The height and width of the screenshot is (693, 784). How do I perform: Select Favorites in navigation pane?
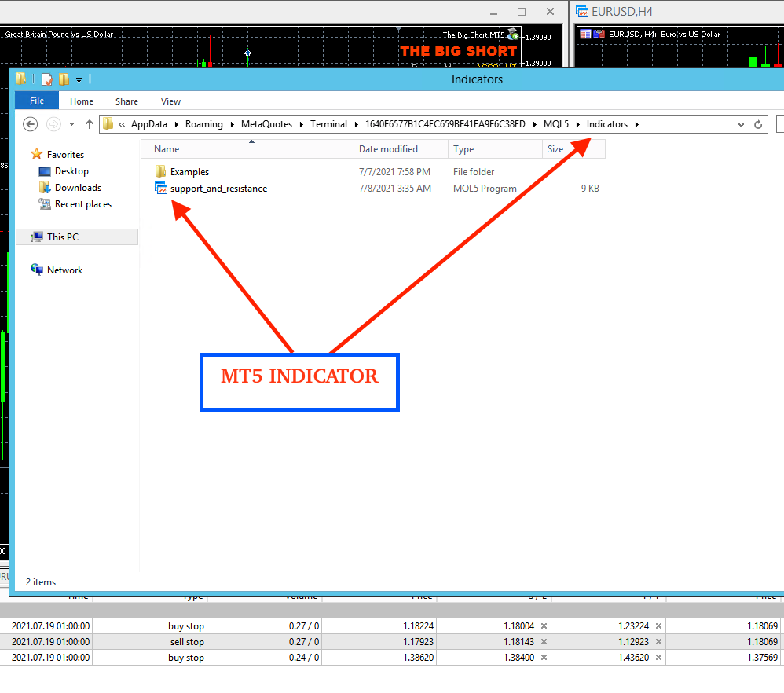[x=65, y=155]
